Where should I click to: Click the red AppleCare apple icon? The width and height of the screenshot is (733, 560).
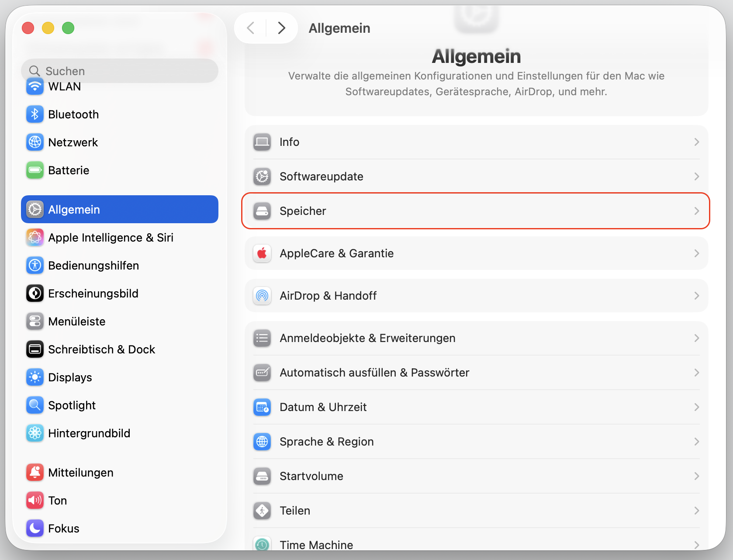click(x=262, y=253)
